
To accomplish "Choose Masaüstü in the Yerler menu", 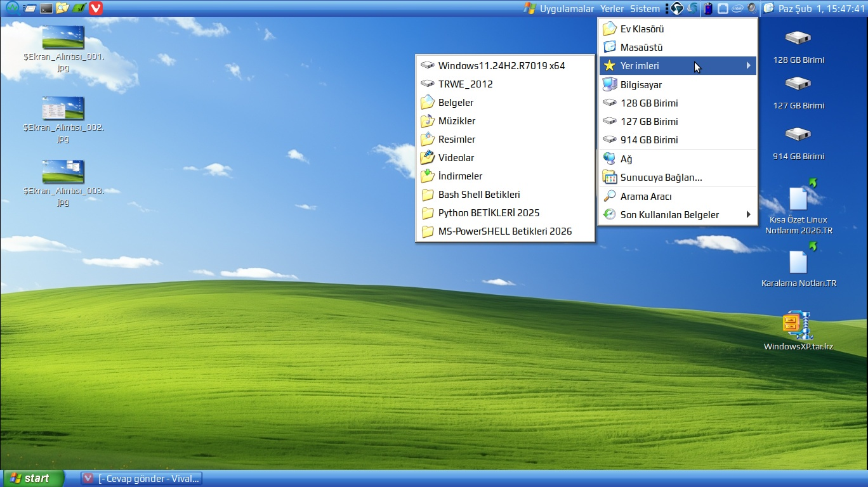I will [x=678, y=47].
